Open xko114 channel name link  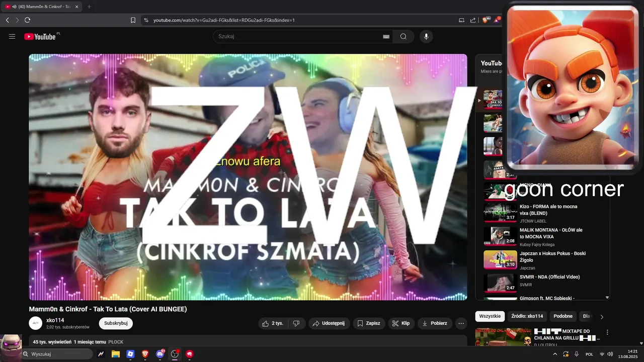[55, 320]
